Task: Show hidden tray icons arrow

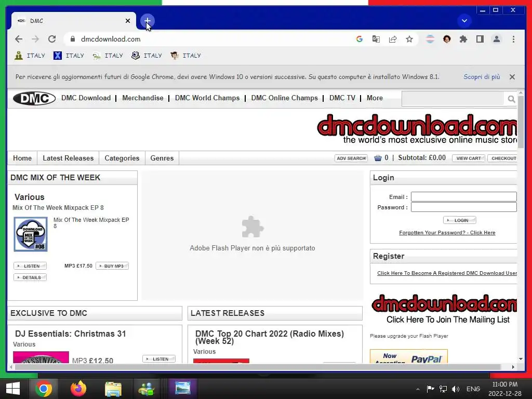Action: 418,389
